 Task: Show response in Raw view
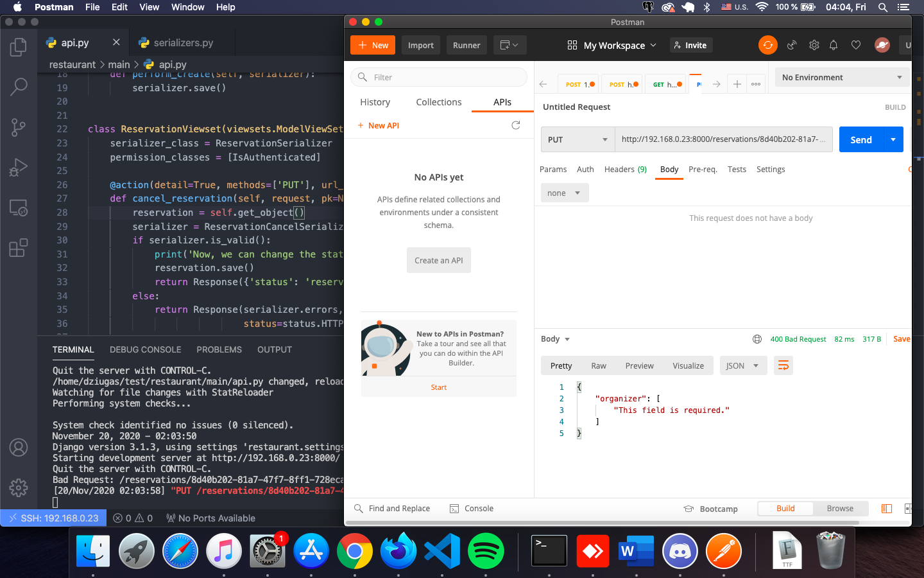click(x=599, y=365)
